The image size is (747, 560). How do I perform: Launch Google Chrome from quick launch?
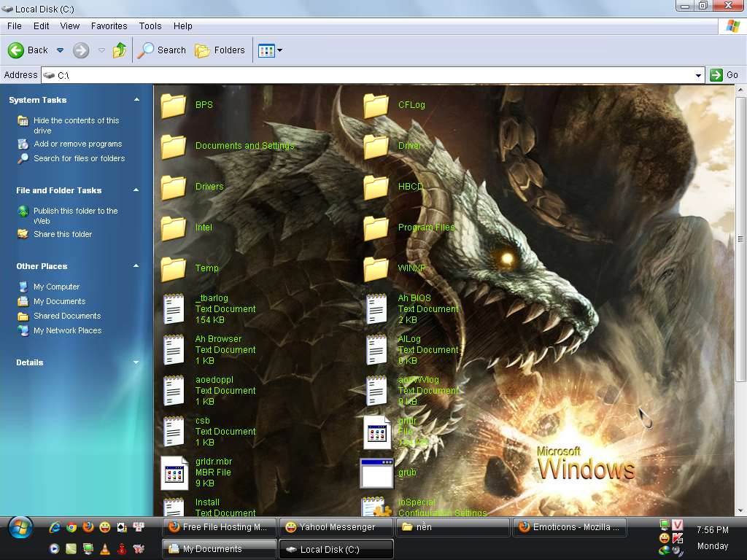(71, 526)
